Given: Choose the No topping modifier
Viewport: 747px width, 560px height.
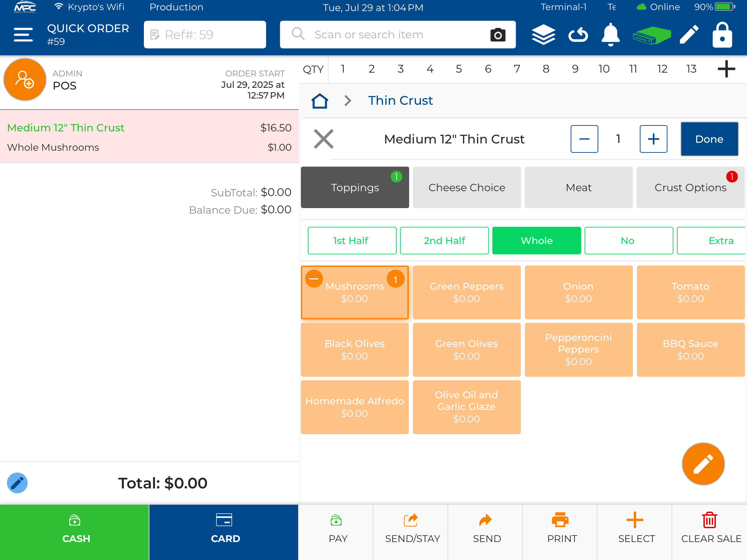Looking at the screenshot, I should click(x=628, y=241).
